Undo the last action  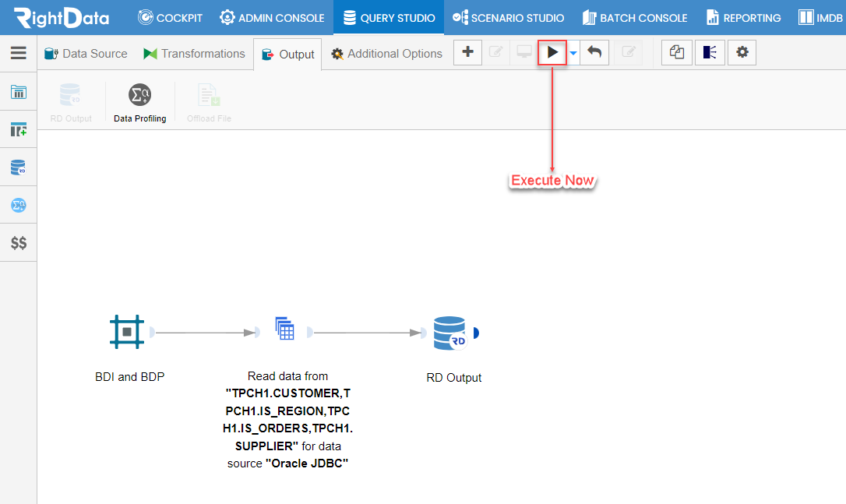pos(593,52)
